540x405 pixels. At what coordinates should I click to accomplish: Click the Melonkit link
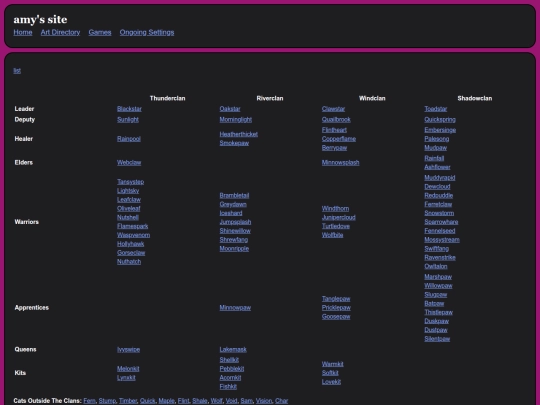point(128,369)
